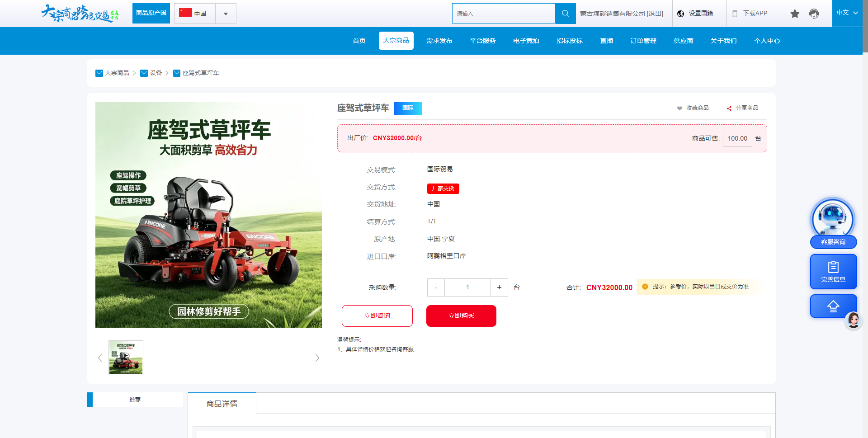Open 个人中心 menu item
The width and height of the screenshot is (868, 438).
(767, 41)
